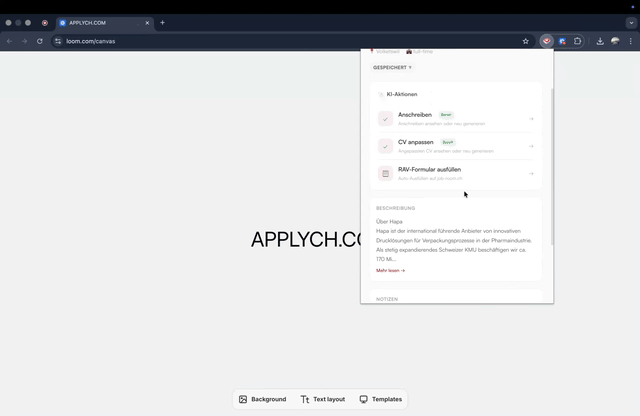
Task: Open the Extensions puzzle icon
Action: click(x=578, y=41)
